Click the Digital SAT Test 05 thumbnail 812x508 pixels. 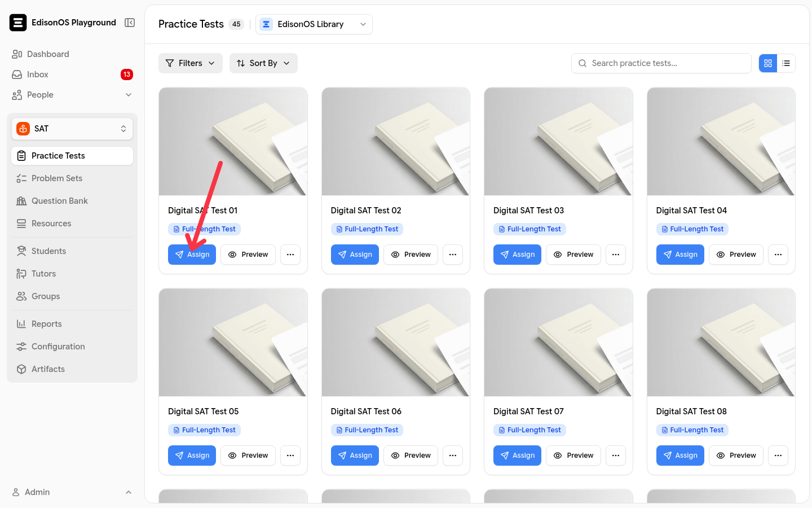point(233,343)
